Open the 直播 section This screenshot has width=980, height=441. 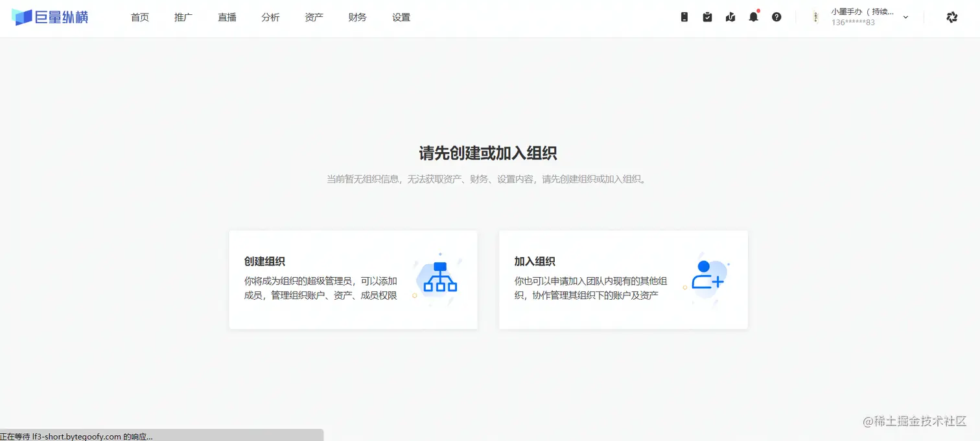click(227, 17)
